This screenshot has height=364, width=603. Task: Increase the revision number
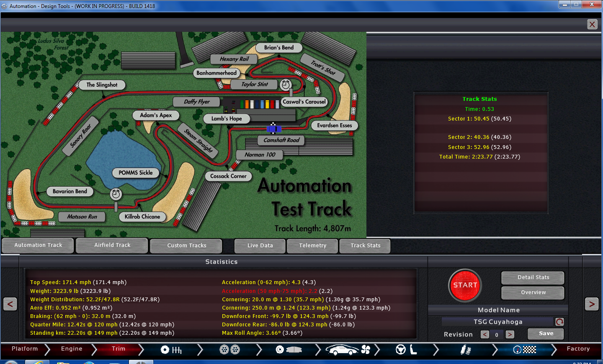point(510,334)
